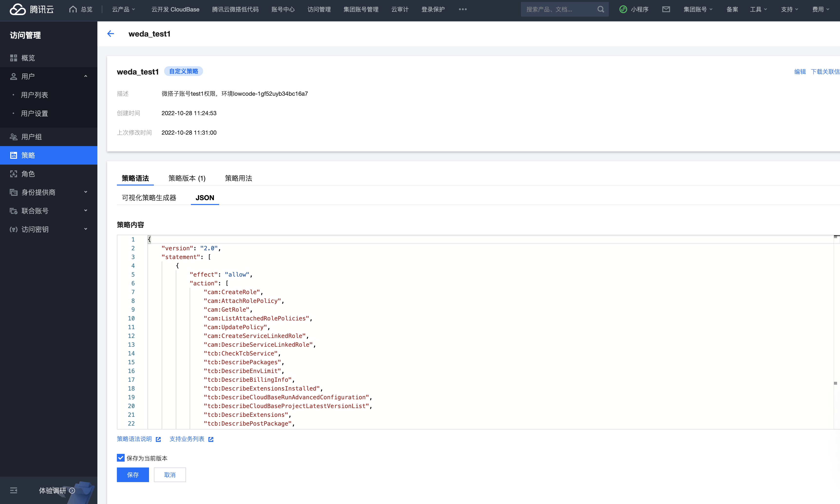
Task: Click the 保存 button
Action: coord(133,475)
